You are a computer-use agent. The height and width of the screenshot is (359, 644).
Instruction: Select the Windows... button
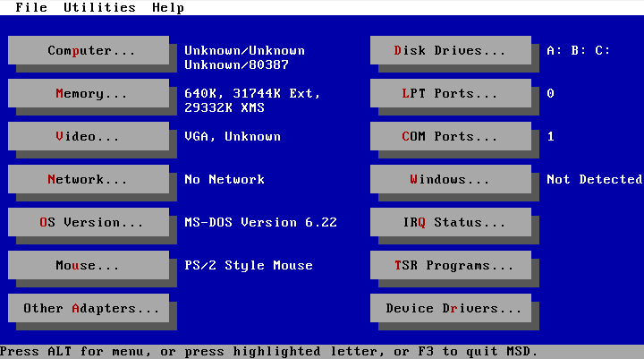(451, 179)
